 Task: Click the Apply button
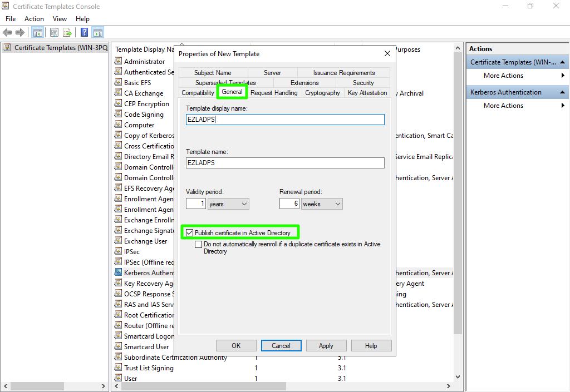pos(326,345)
